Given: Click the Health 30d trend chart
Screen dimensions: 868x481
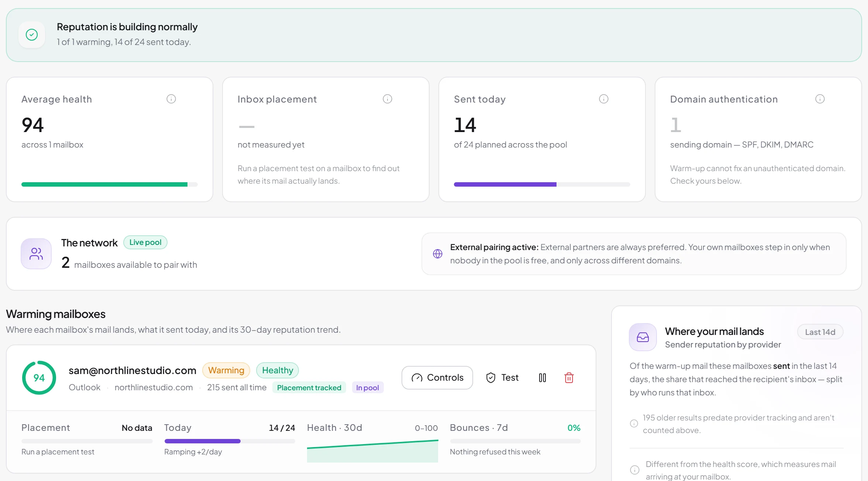Looking at the screenshot, I should tap(372, 450).
